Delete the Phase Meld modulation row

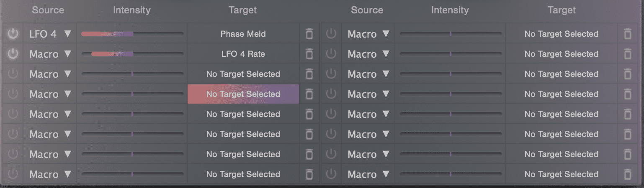coord(309,34)
